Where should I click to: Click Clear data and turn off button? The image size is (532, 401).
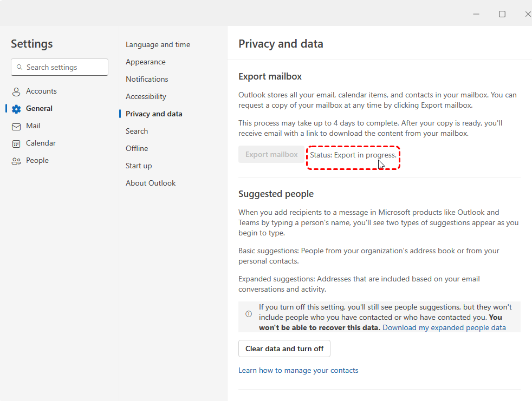[x=284, y=349]
